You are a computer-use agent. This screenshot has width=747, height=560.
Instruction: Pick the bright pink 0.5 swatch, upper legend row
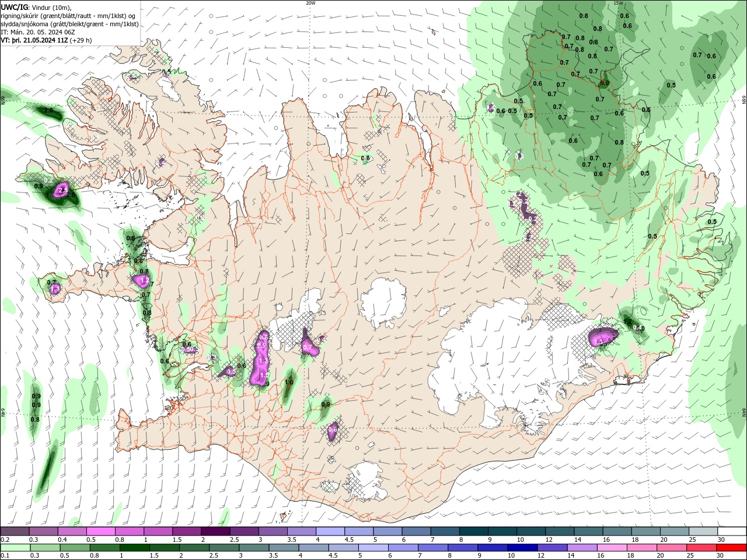click(x=100, y=531)
